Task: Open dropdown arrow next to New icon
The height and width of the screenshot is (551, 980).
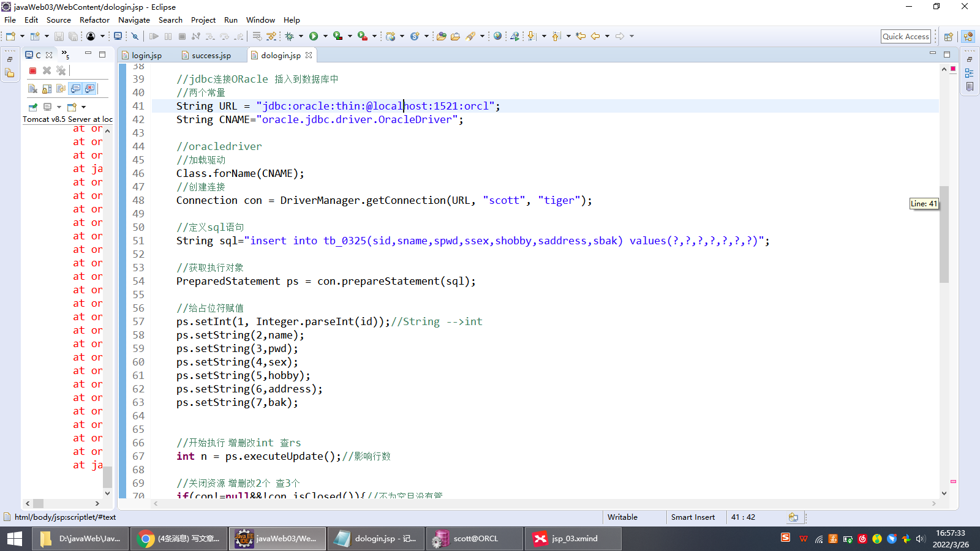Action: tap(22, 36)
